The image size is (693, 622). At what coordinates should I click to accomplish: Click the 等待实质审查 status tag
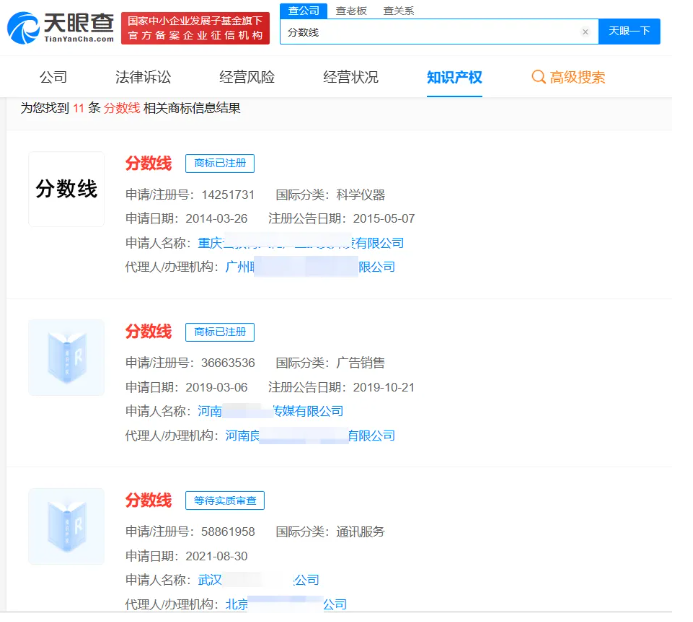[225, 500]
